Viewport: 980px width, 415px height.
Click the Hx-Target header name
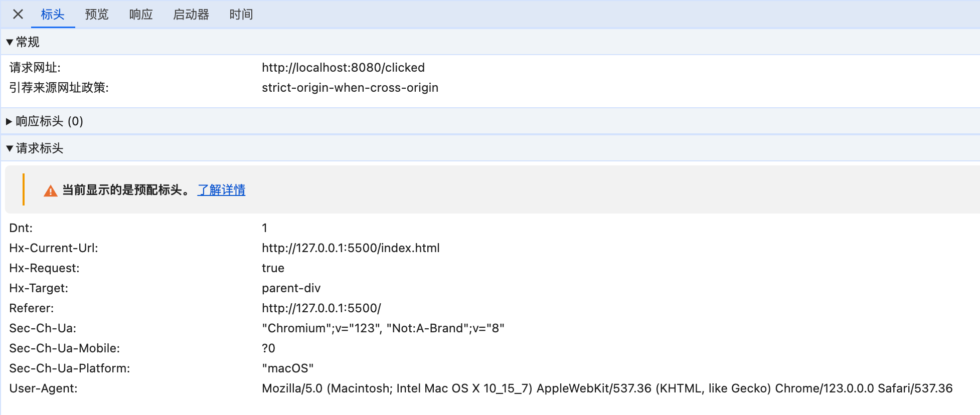pyautogui.click(x=39, y=288)
